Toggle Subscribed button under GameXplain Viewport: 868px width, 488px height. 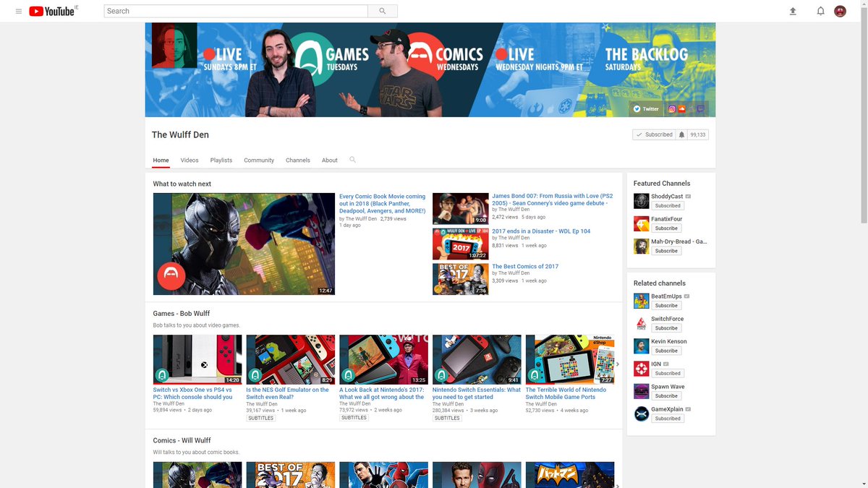(668, 419)
